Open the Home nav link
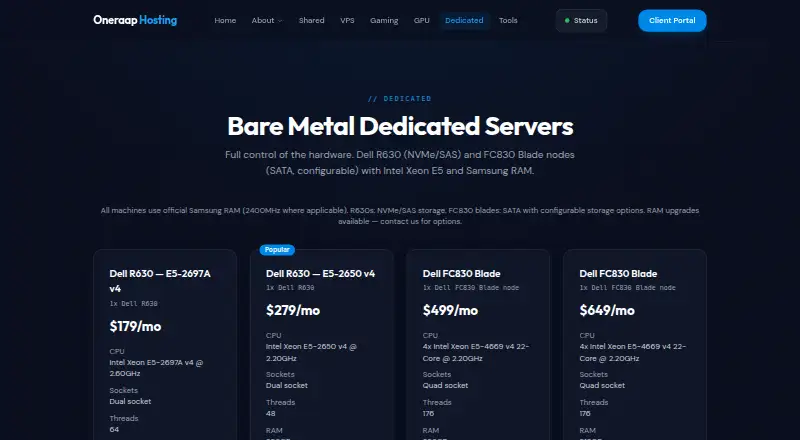The width and height of the screenshot is (800, 440). click(x=225, y=20)
